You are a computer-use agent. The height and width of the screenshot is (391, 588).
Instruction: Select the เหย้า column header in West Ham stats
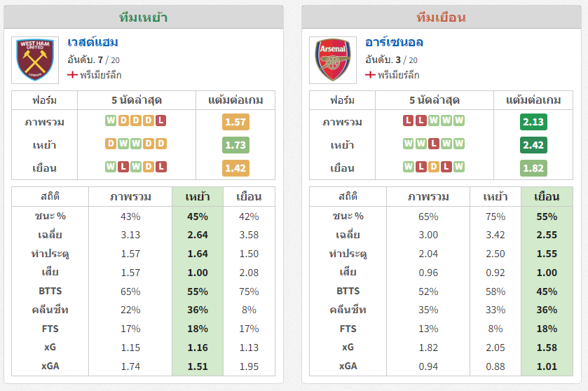[198, 197]
